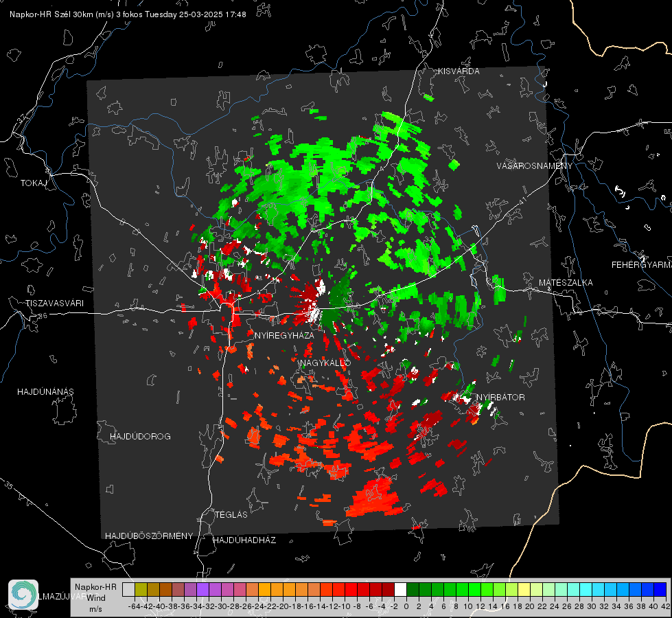Screen dimensions: 672x618
Task: Pick the deep blue swatch at legend's end
Action: [660, 590]
